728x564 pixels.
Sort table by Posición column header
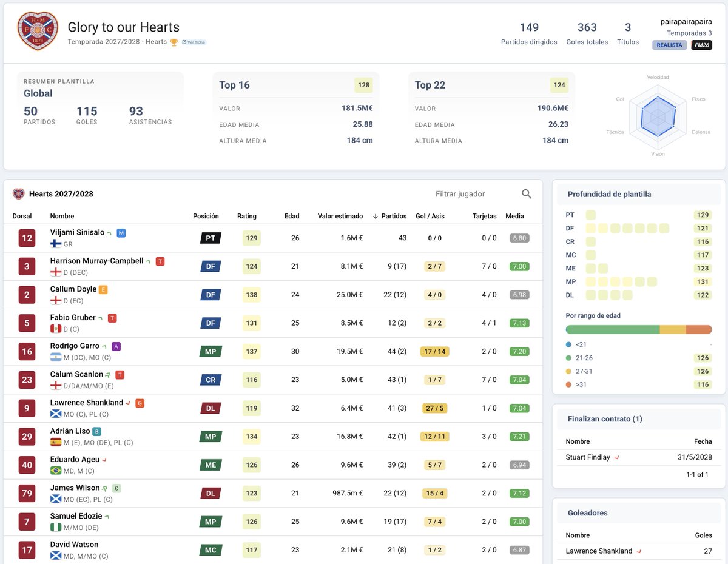tap(206, 216)
